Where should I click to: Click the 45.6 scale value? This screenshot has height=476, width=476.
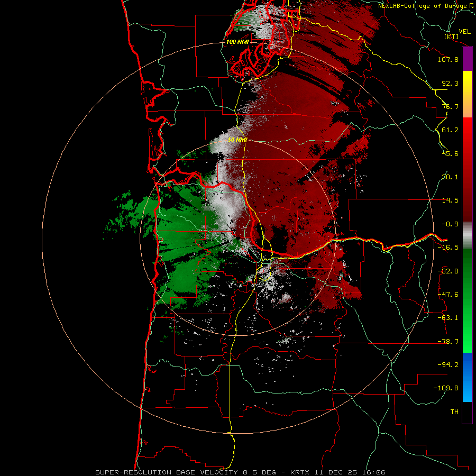[x=450, y=153]
